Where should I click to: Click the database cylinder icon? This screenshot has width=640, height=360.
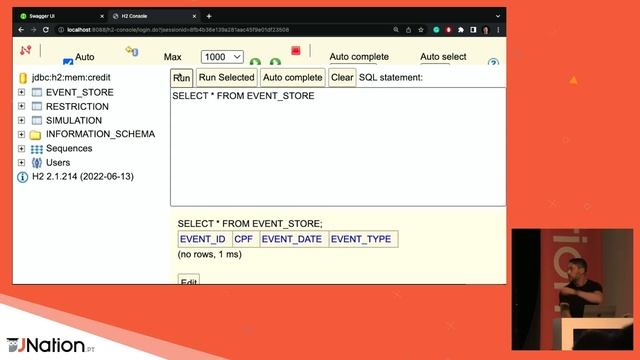click(23, 78)
